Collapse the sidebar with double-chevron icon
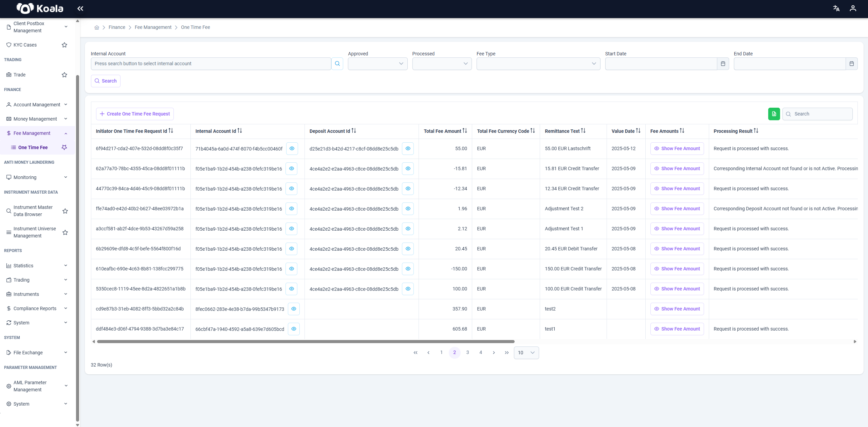 [x=80, y=8]
